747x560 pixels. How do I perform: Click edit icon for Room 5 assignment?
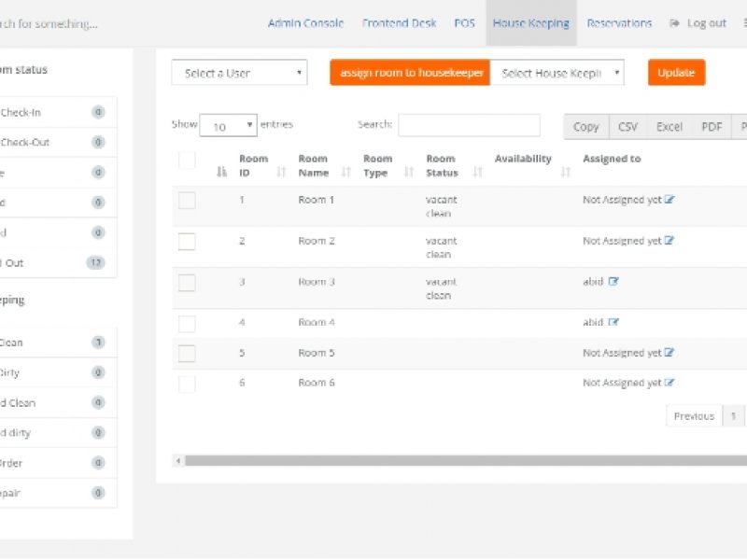point(669,353)
